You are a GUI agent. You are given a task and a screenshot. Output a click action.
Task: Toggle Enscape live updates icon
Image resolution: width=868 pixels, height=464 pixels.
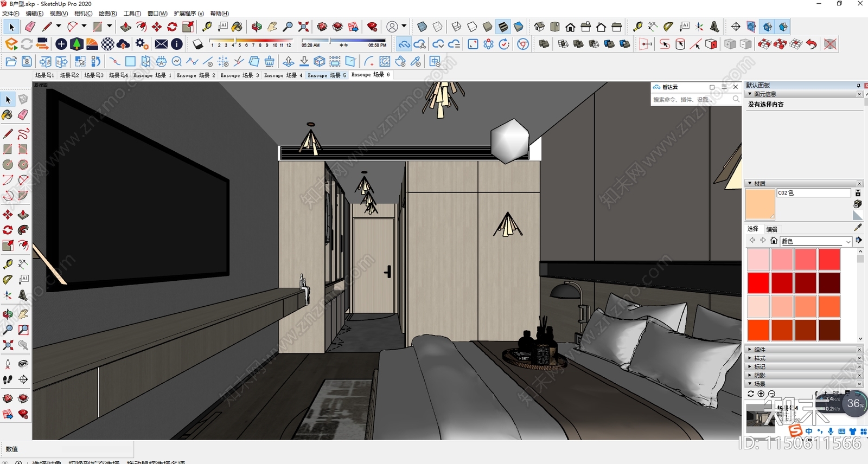click(x=27, y=44)
